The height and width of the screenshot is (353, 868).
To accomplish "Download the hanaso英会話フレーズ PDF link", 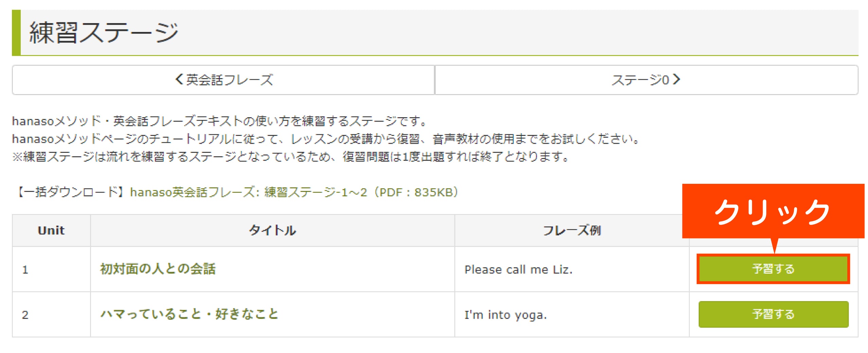I will click(294, 192).
